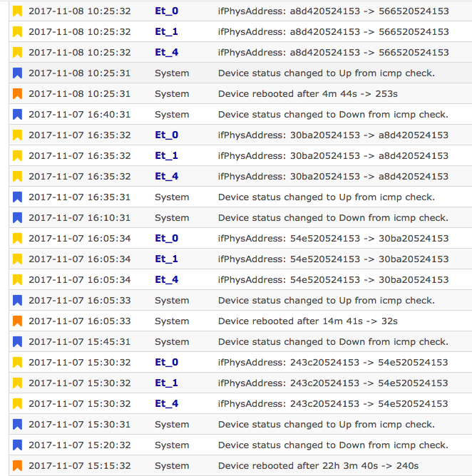Click the orange bookmark icon for the 4m 44s reboot
This screenshot has height=476, width=472.
coord(18,93)
